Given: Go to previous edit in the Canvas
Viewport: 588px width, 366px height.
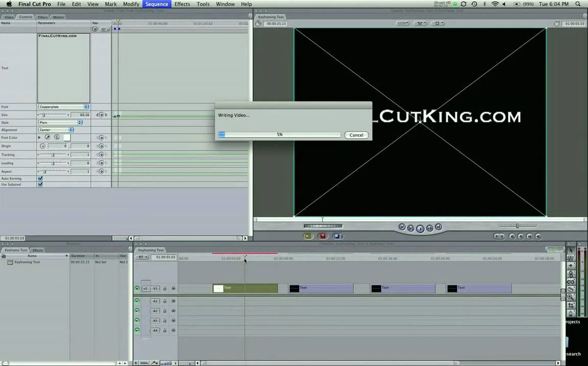Looking at the screenshot, I should tap(402, 227).
